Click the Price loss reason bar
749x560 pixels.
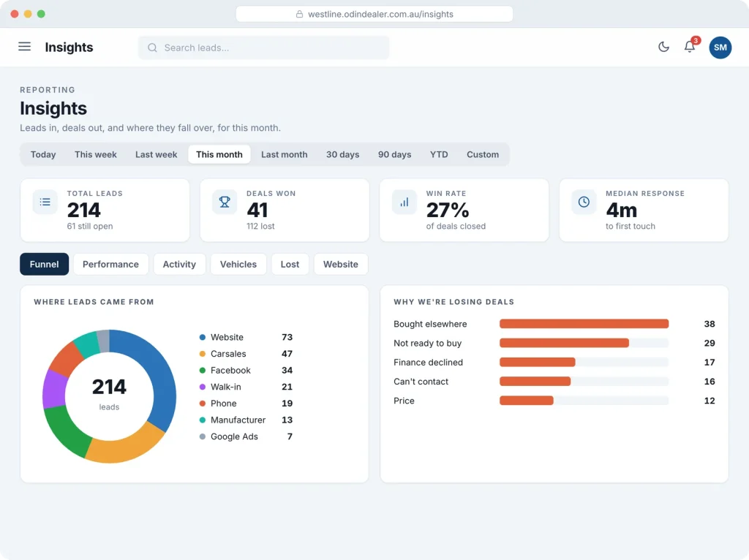(527, 400)
